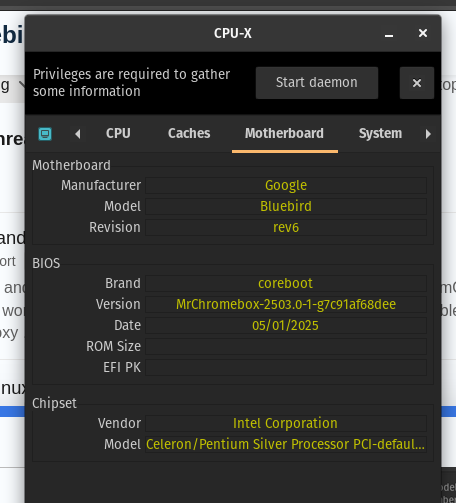456x503 pixels.
Task: Select the BIOS Date field
Action: 286,326
